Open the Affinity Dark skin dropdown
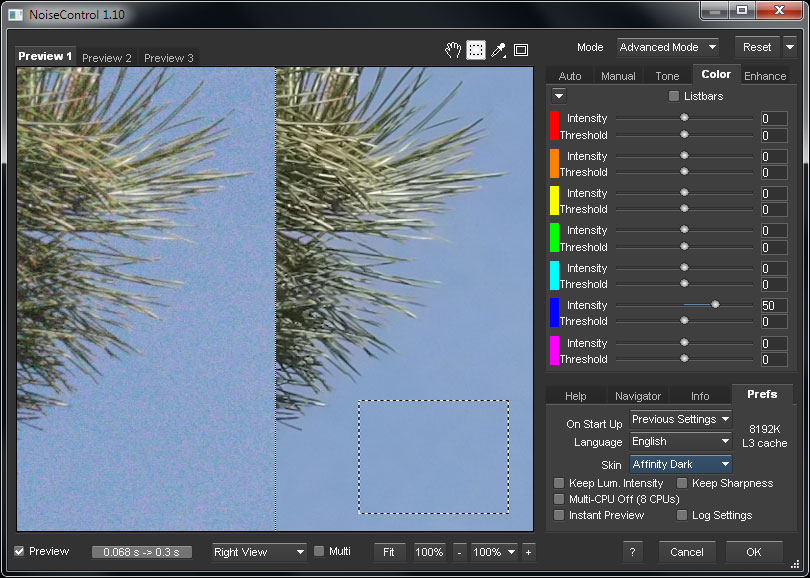 (x=680, y=464)
